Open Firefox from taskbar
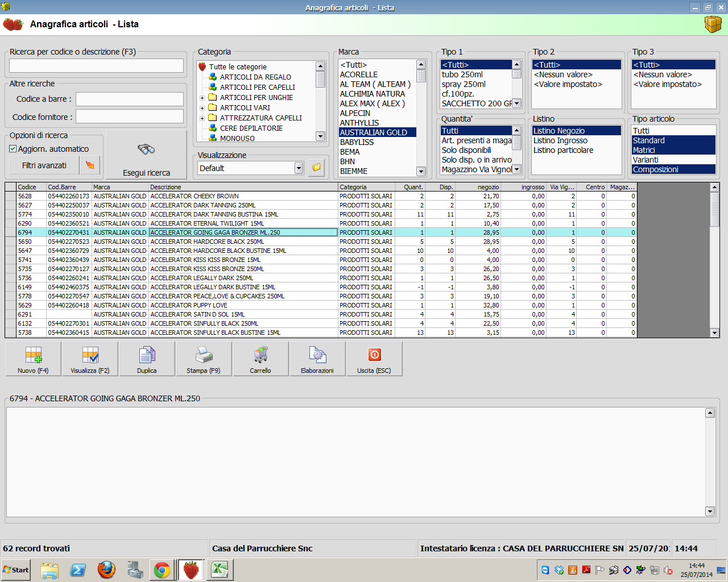 106,569
